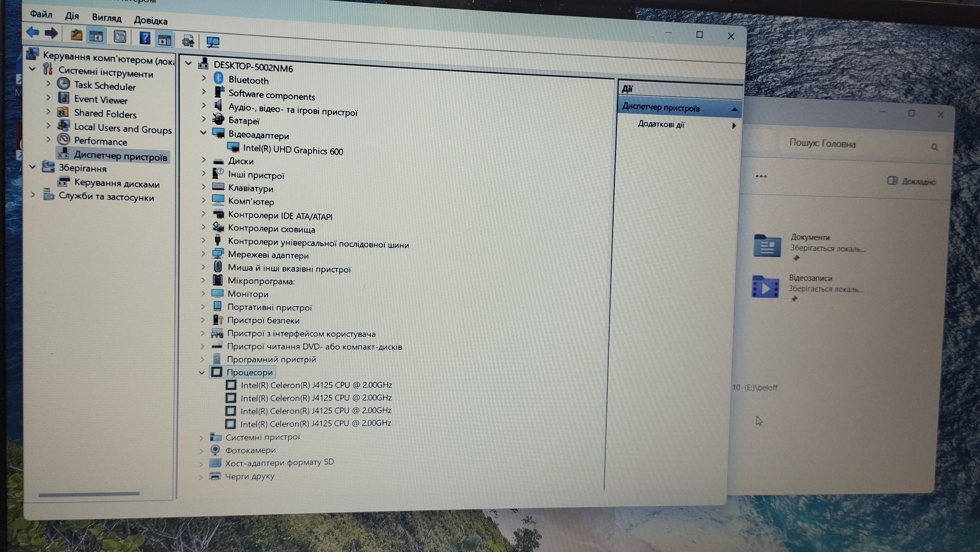Click the horizontal scrollbar in left pane

coord(89,494)
